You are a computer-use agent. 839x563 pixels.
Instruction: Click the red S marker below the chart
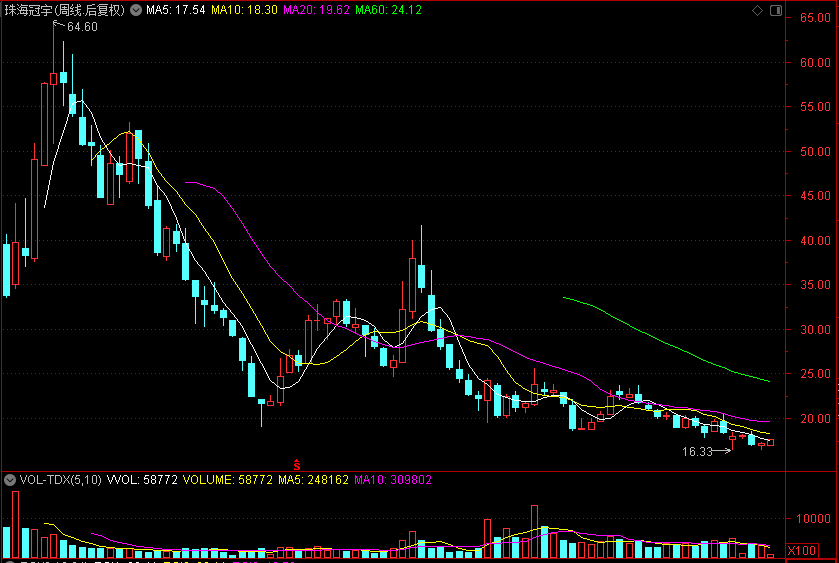[296, 465]
